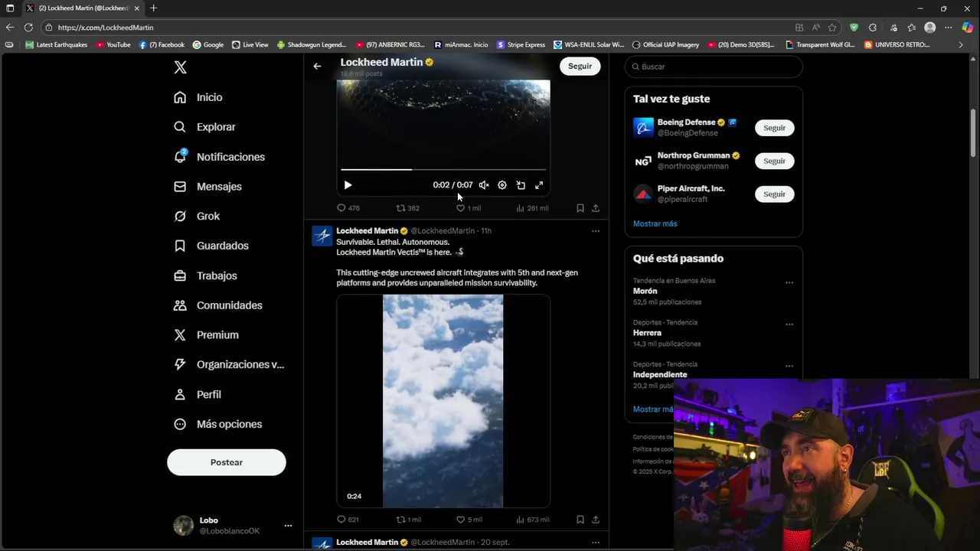Like the tweet with 5 mil likes
Image resolution: width=980 pixels, height=551 pixels.
469,520
